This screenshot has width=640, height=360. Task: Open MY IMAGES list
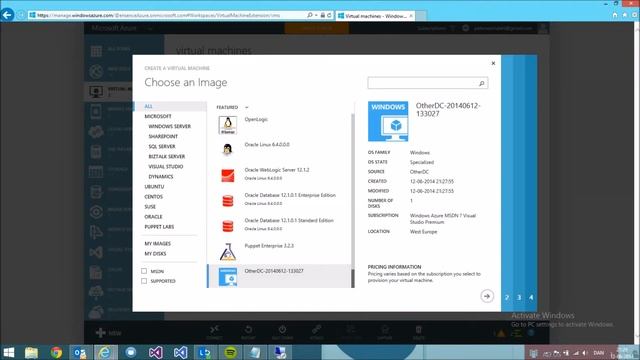coord(158,244)
